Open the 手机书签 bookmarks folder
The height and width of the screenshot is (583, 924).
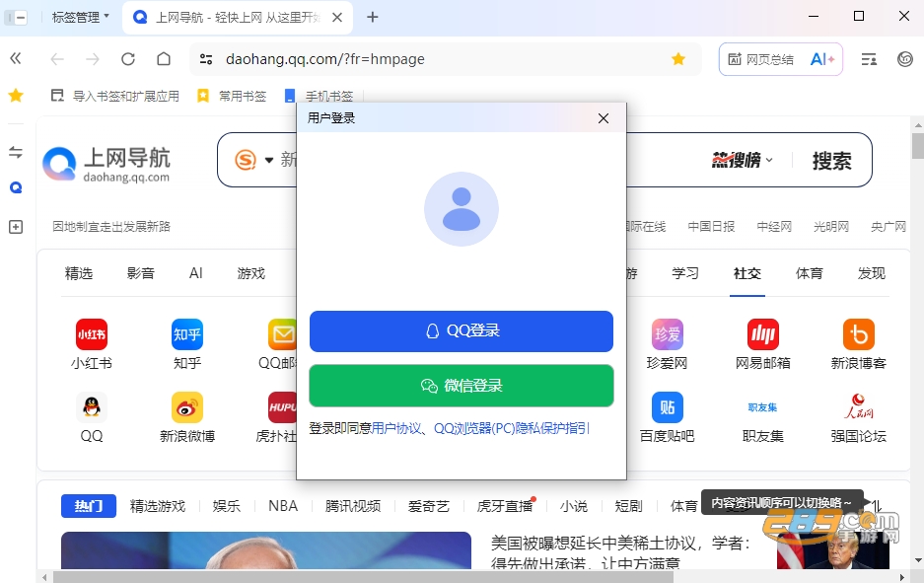click(319, 96)
